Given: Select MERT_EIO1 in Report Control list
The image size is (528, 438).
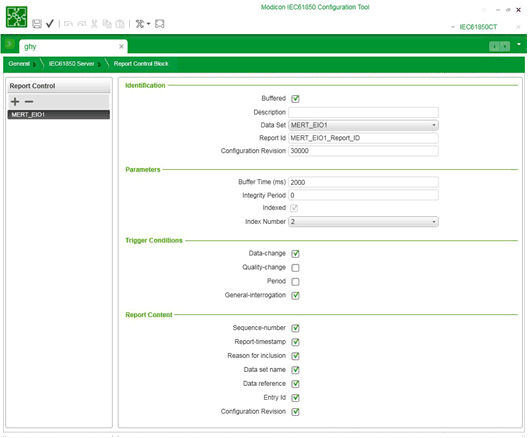Looking at the screenshot, I should pyautogui.click(x=59, y=114).
